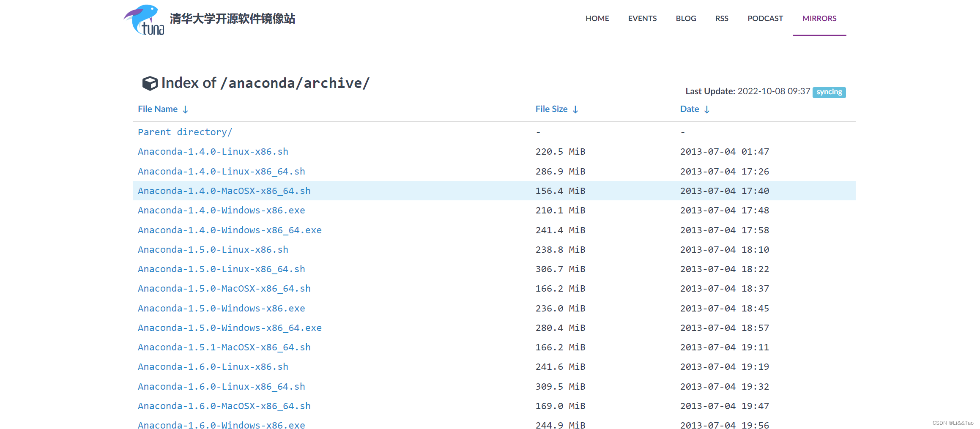Click the box icon beside Index of
Screen dimensions: 980x429
(x=150, y=83)
